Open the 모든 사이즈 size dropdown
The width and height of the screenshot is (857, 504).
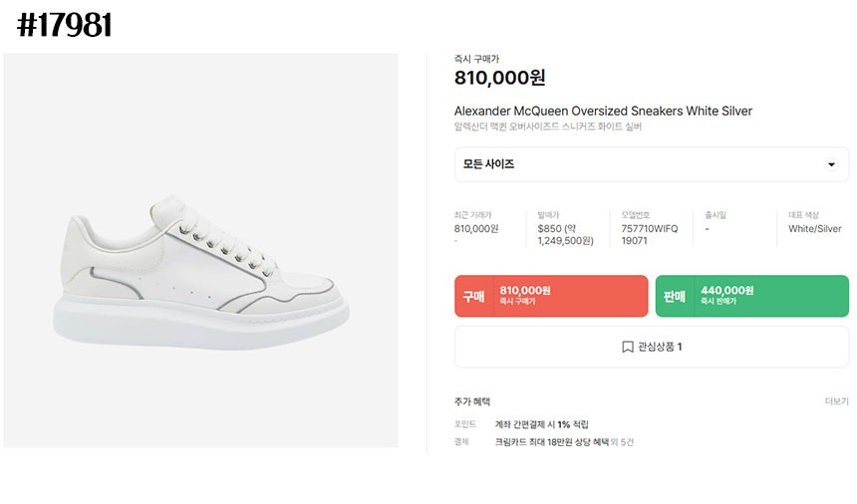pos(651,164)
